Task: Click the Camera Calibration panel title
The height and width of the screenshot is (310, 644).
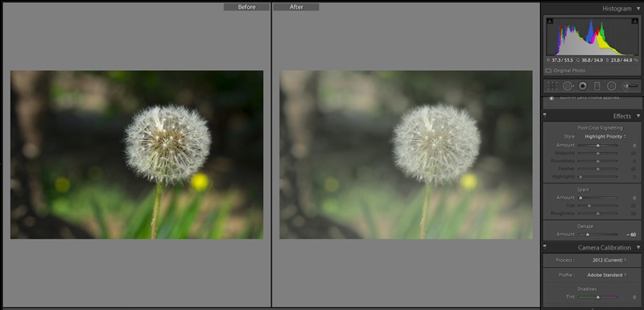Action: pyautogui.click(x=605, y=247)
